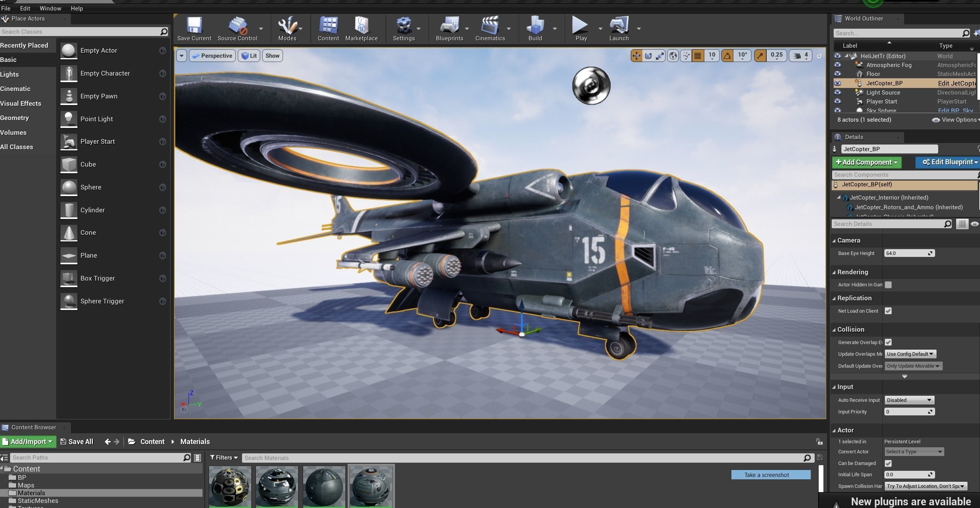Select the rotate gizmo tool
Screen dimensions: 980x508
click(x=648, y=56)
